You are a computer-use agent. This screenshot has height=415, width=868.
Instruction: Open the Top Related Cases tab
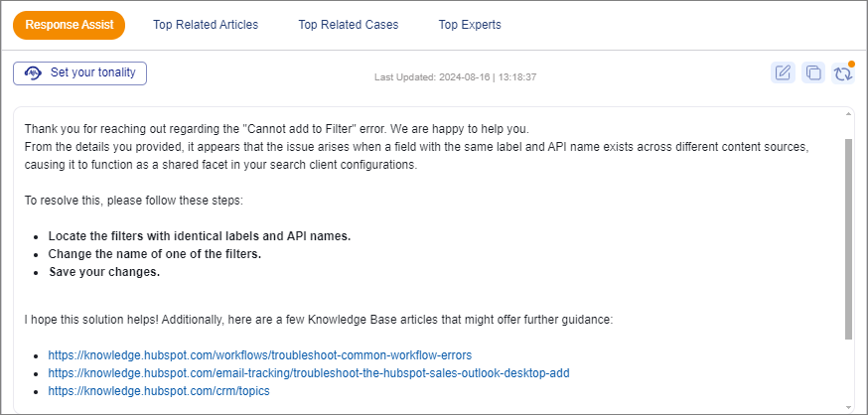(x=348, y=24)
